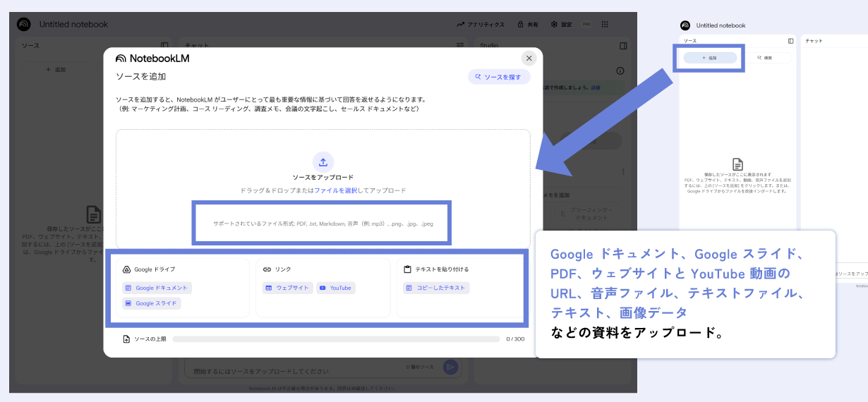Choose the Google スライド source chip
The height and width of the screenshot is (402, 868).
pyautogui.click(x=152, y=303)
